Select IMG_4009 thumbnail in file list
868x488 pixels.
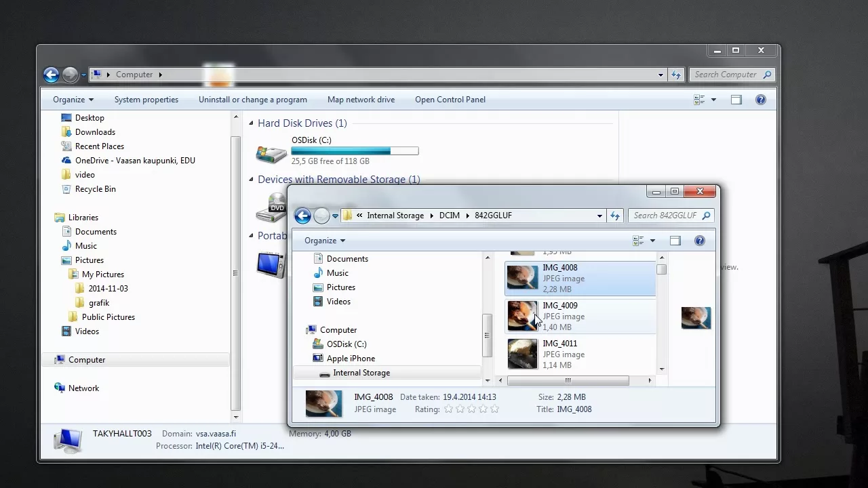click(x=522, y=316)
